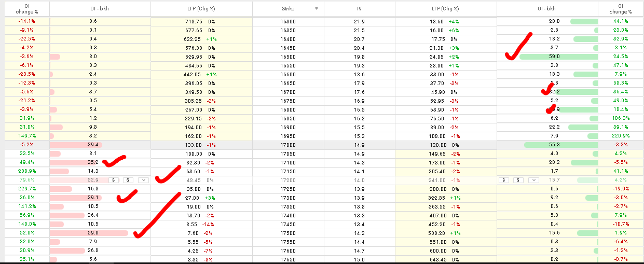This screenshot has width=644, height=264.
Task: Click the red 59.0 call OI bar at 17500
Action: coord(89,233)
